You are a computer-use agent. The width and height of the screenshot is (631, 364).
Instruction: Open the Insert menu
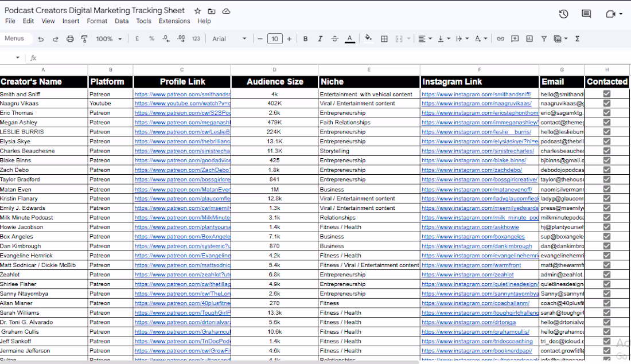point(71,21)
